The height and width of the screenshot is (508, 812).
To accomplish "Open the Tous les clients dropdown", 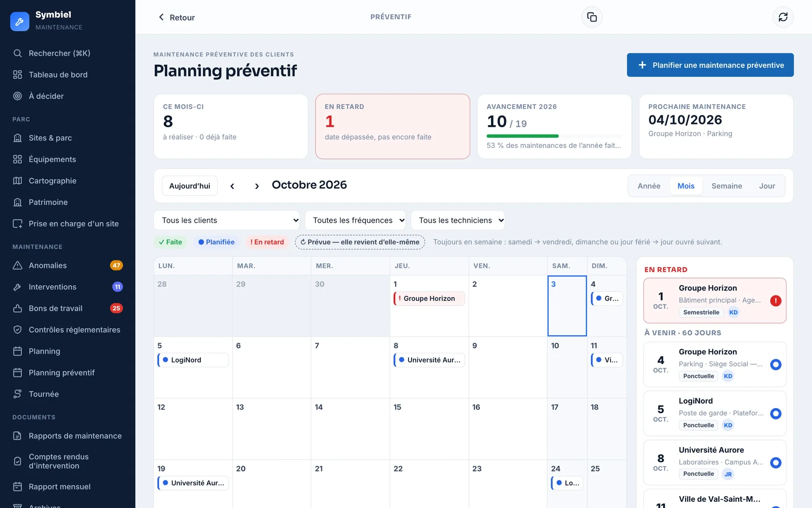I will pyautogui.click(x=227, y=220).
